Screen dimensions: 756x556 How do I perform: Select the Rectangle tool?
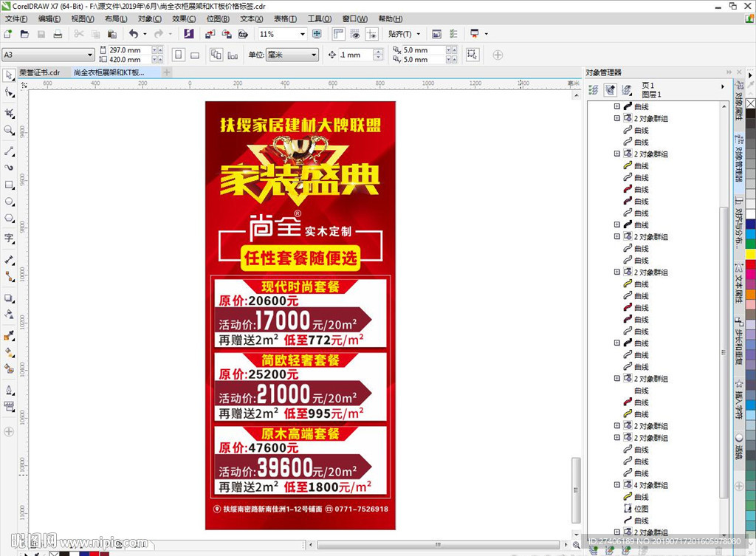click(9, 185)
